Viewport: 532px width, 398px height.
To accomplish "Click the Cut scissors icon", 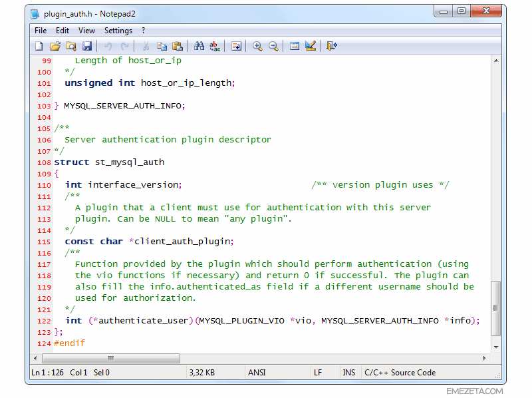I will [146, 46].
